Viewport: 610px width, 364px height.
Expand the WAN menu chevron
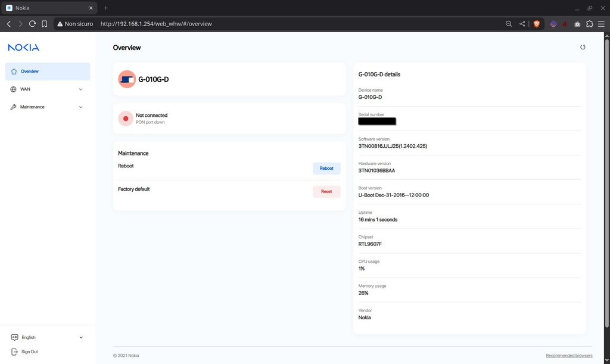(x=80, y=89)
